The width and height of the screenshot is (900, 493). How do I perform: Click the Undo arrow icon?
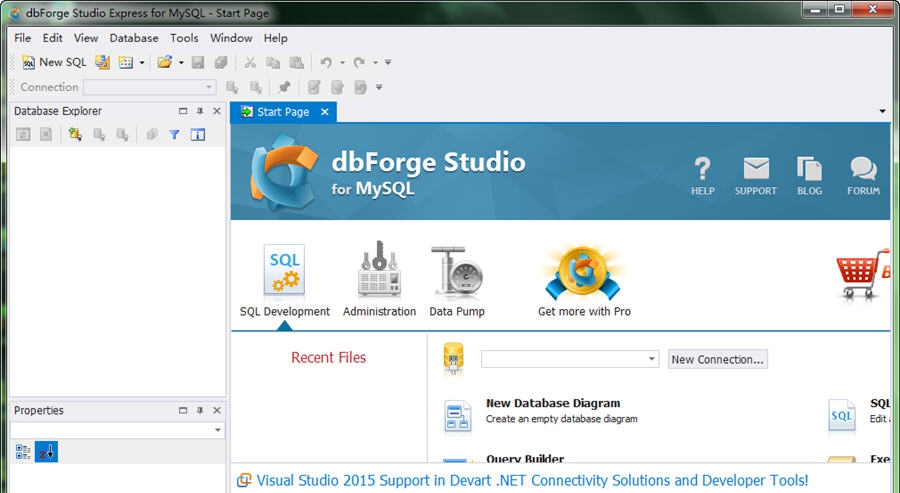point(327,62)
